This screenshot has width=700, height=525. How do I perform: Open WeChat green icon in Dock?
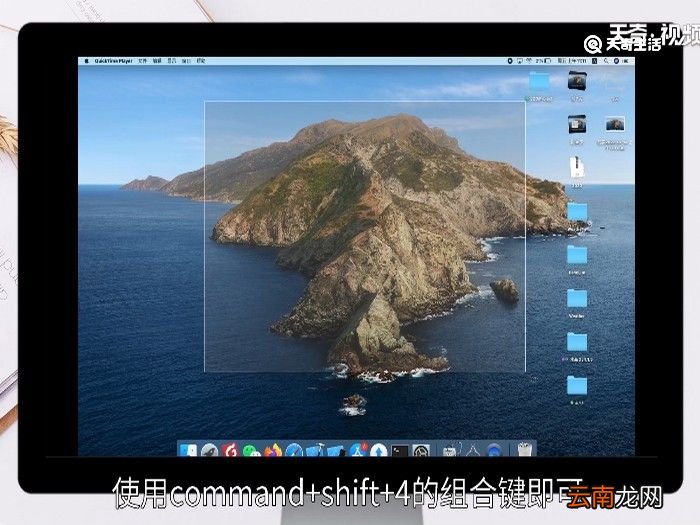click(251, 450)
